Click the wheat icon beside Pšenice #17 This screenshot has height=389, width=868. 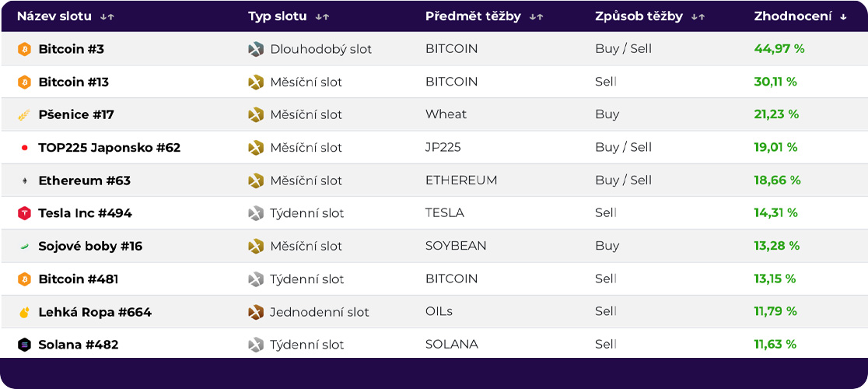(24, 115)
